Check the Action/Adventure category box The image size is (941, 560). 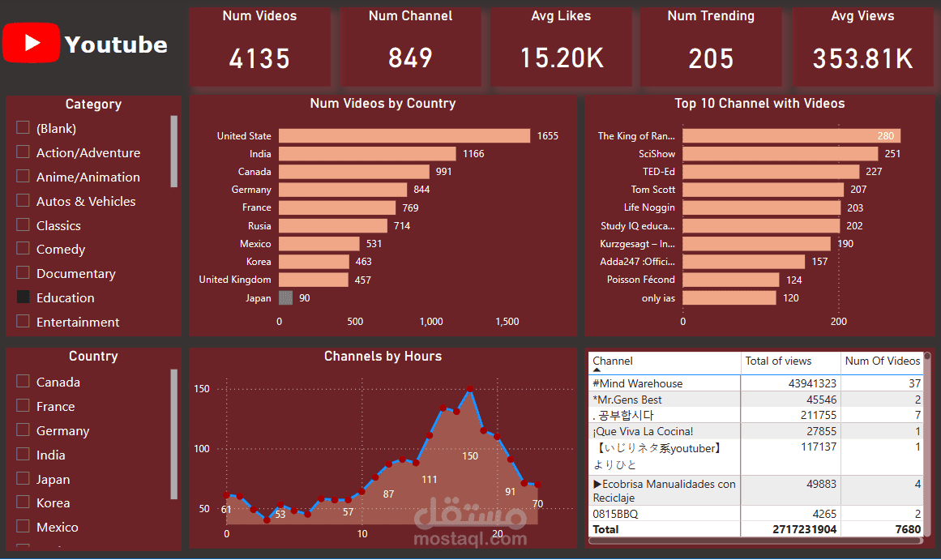pos(23,152)
